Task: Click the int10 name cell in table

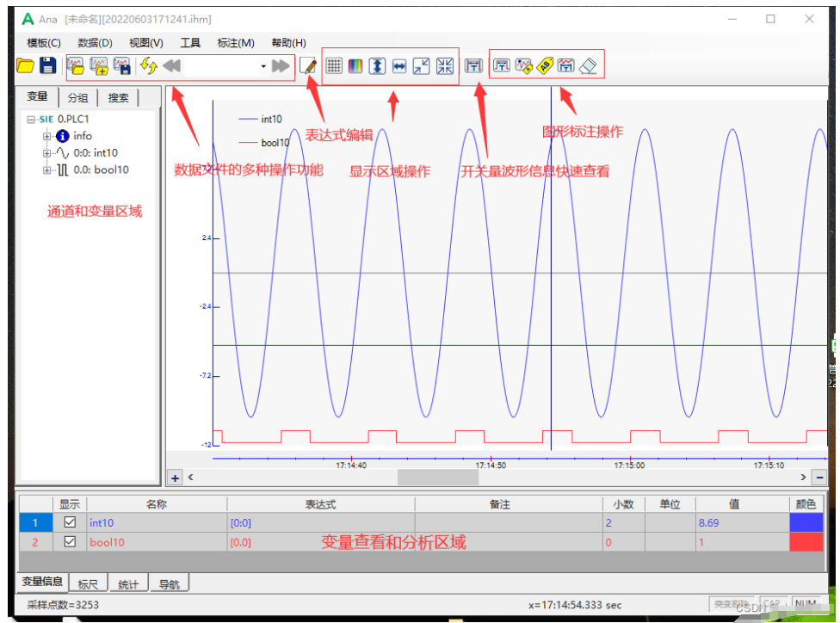Action: [x=157, y=522]
